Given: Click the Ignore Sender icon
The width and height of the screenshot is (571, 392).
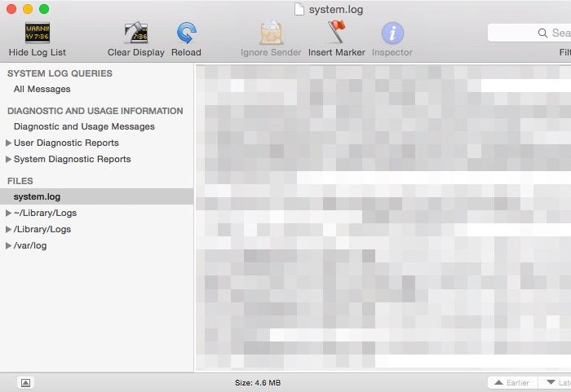Looking at the screenshot, I should (x=271, y=33).
